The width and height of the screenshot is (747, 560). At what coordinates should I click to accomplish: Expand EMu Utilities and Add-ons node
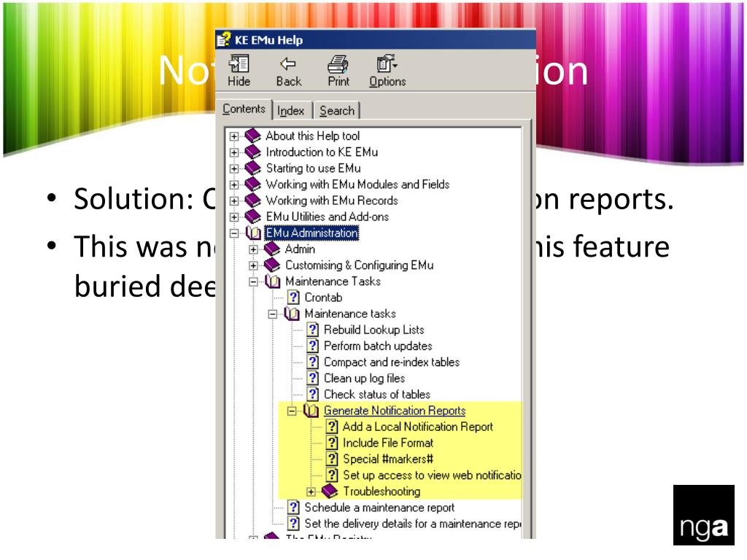pyautogui.click(x=234, y=217)
